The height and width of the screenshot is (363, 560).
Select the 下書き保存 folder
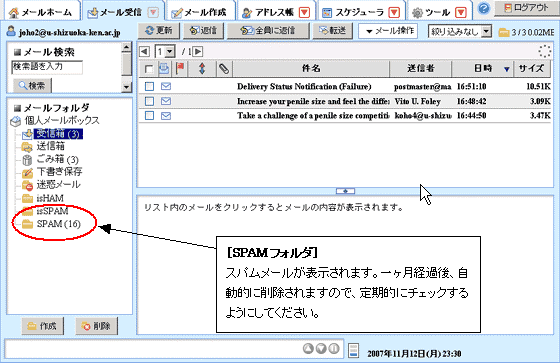[x=59, y=172]
